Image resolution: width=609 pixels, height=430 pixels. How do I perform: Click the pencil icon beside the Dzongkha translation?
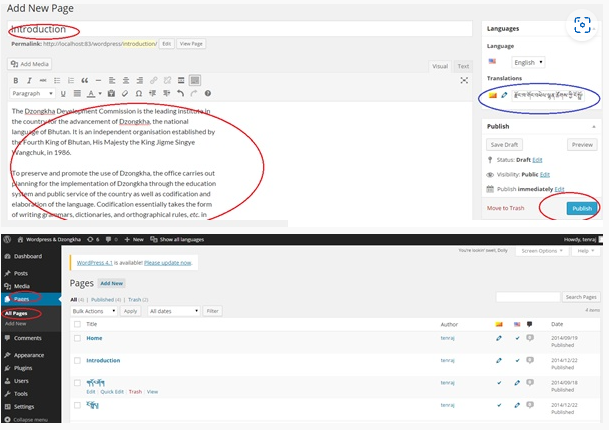click(505, 95)
